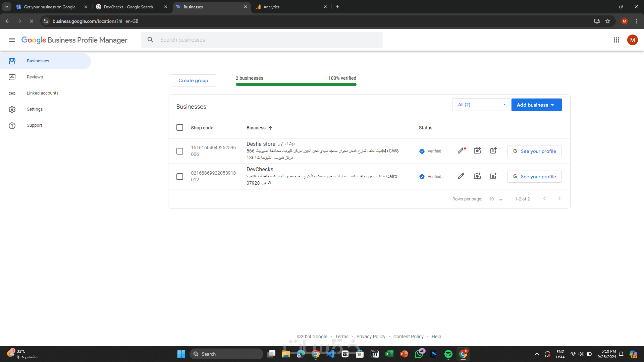Tick the select-all checkbox in table header
Viewport: 644px width, 362px height.
point(180,127)
